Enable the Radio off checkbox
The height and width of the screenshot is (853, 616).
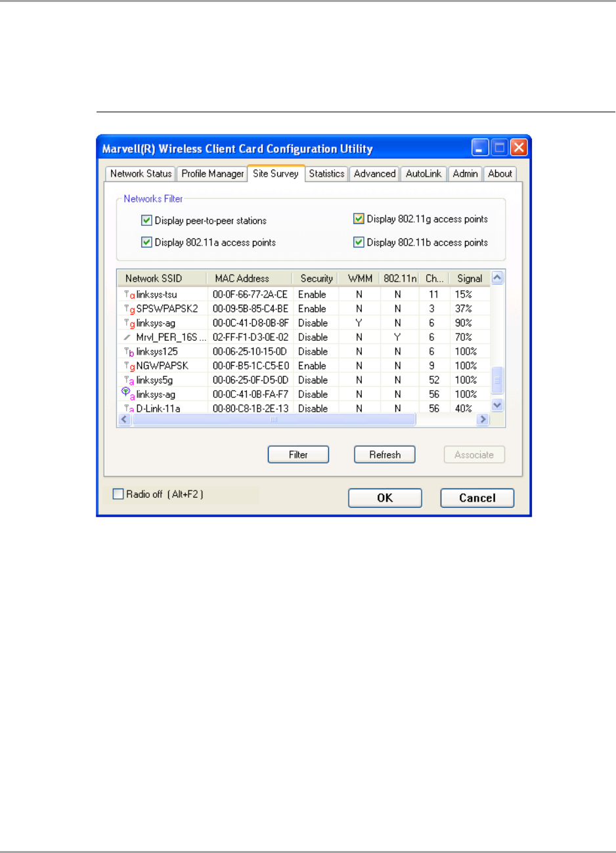click(118, 494)
